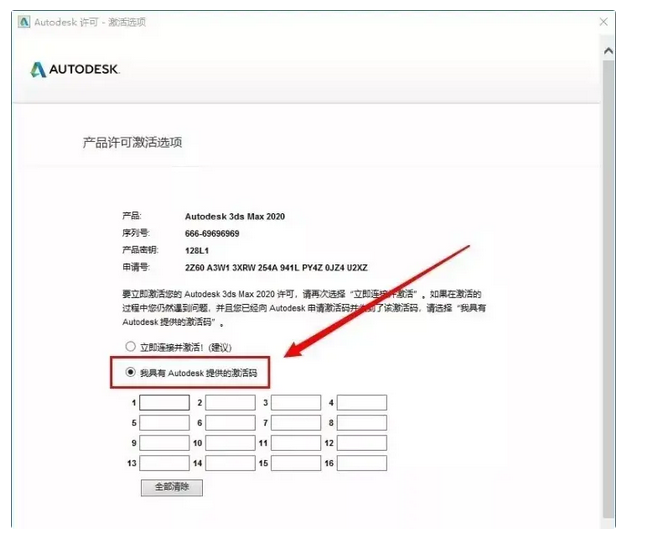
Task: Click activation code field 8
Action: (x=362, y=423)
